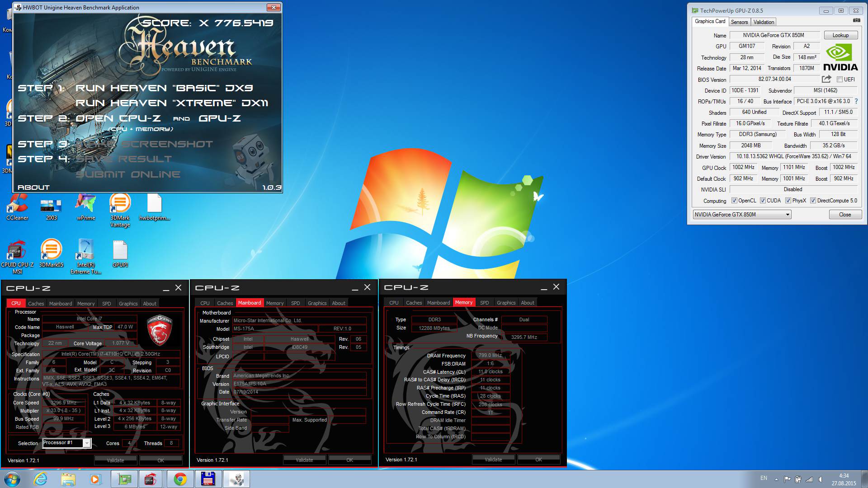The width and height of the screenshot is (868, 488).
Task: Open SPD tab in Mainboard CPU-Z window
Action: tap(295, 303)
